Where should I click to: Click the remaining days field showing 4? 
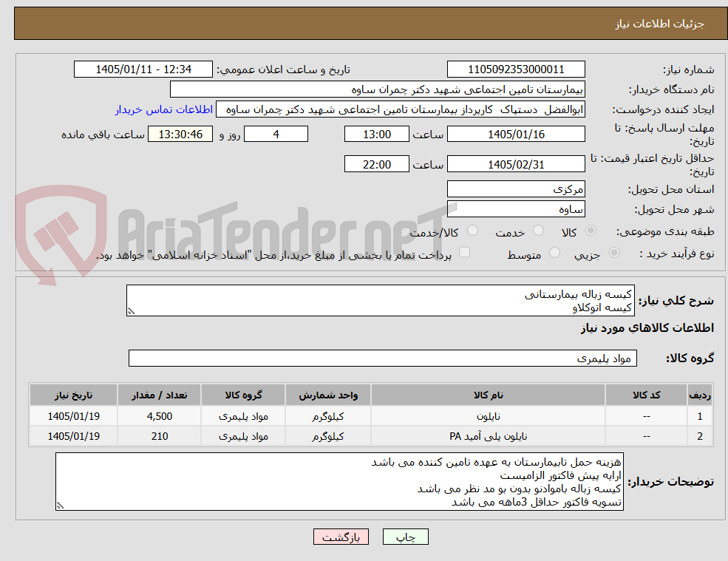[x=276, y=135]
